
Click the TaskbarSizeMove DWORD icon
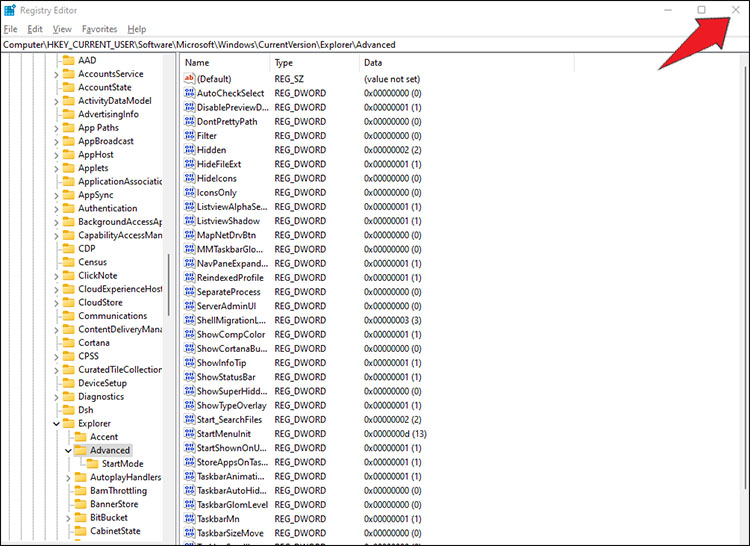(x=189, y=533)
